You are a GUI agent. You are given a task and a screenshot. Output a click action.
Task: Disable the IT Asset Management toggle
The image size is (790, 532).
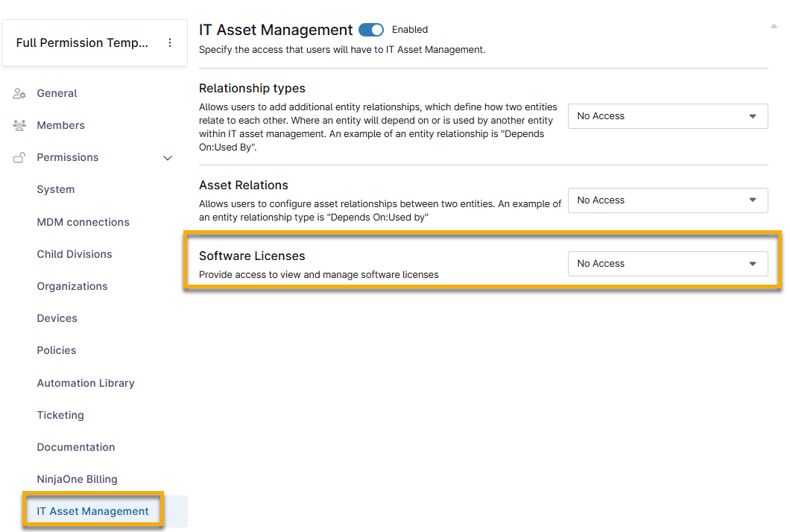pyautogui.click(x=370, y=30)
